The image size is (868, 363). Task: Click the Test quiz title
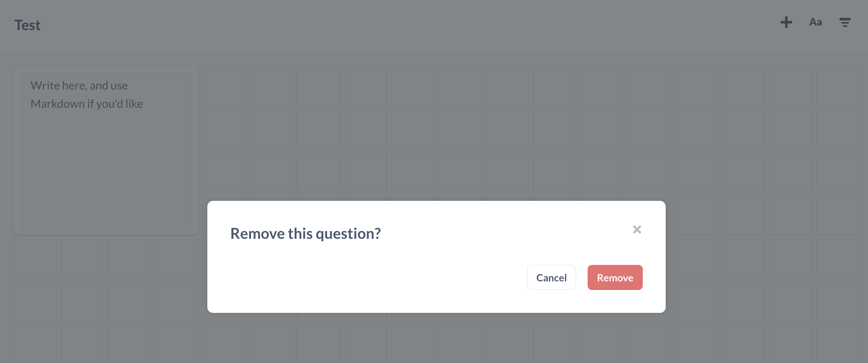[27, 25]
